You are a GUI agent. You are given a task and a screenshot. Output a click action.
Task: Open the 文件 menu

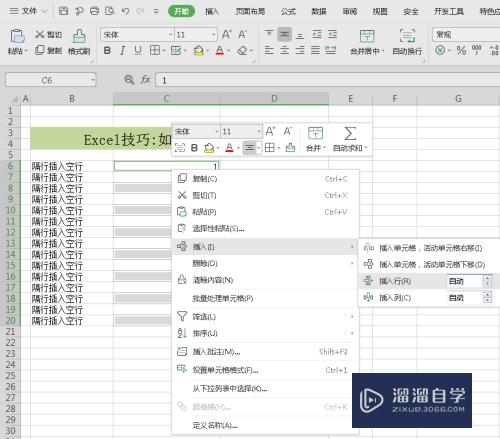click(28, 11)
